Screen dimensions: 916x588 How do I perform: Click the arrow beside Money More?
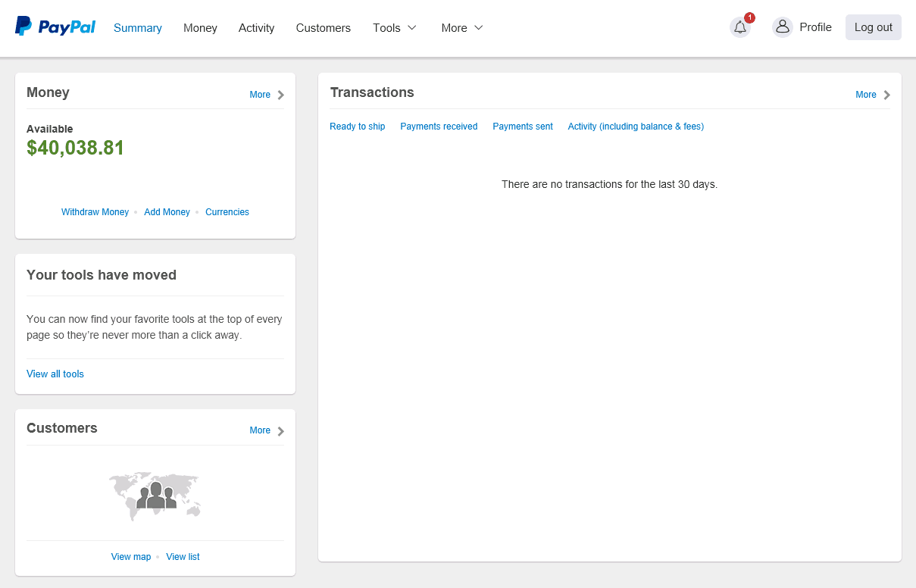click(281, 95)
